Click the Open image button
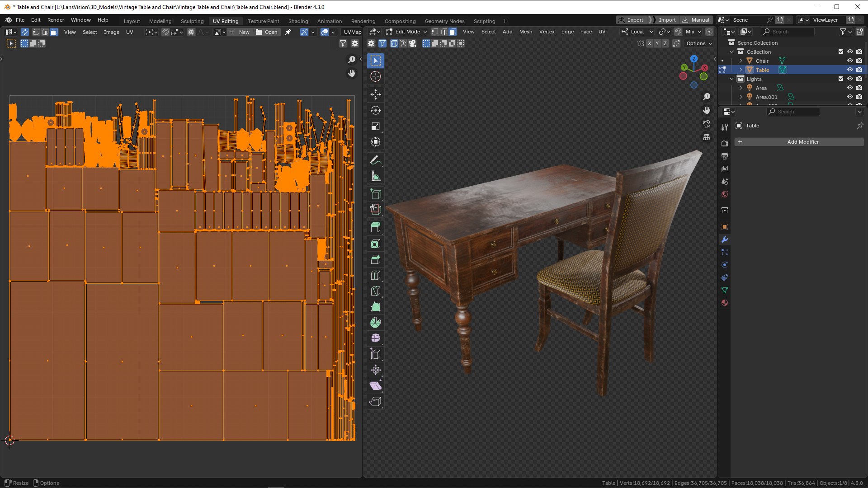This screenshot has width=868, height=488. tap(267, 32)
